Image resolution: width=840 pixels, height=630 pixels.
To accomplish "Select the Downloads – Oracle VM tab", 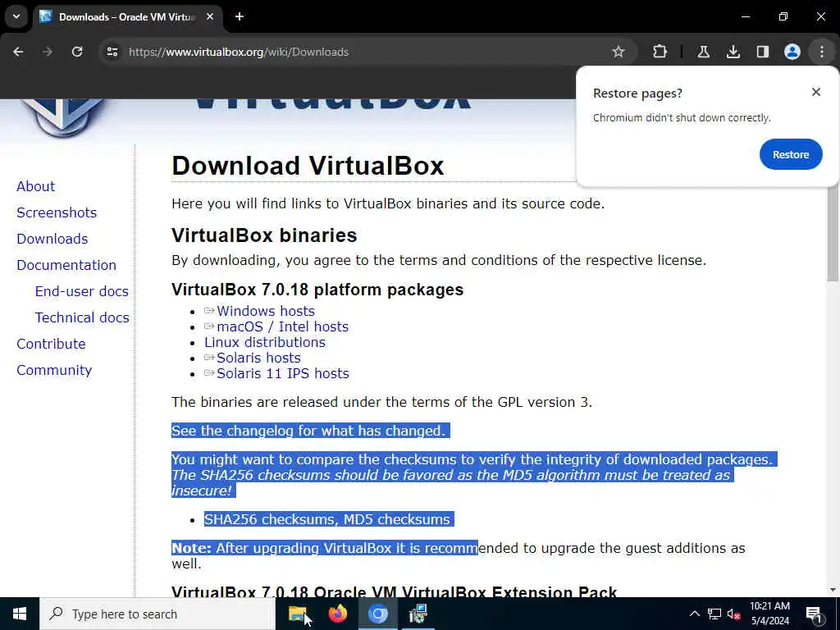I will (127, 16).
